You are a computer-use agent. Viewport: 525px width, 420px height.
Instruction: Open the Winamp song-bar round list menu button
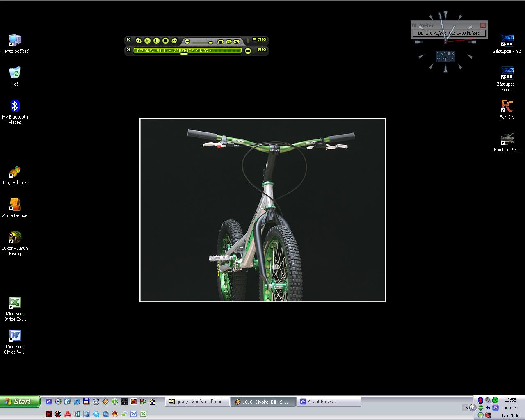[x=248, y=51]
